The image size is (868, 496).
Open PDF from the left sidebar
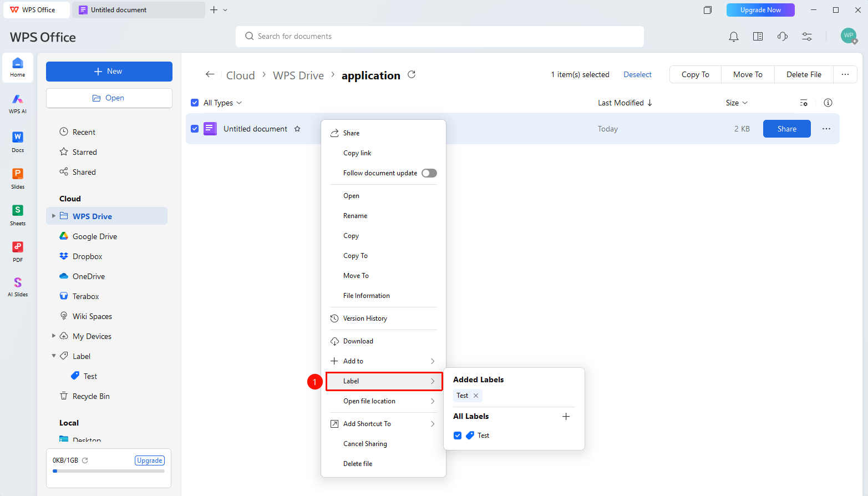pyautogui.click(x=18, y=251)
